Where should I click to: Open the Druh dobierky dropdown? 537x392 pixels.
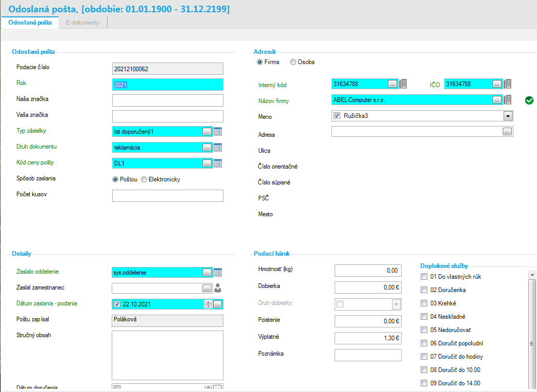396,304
